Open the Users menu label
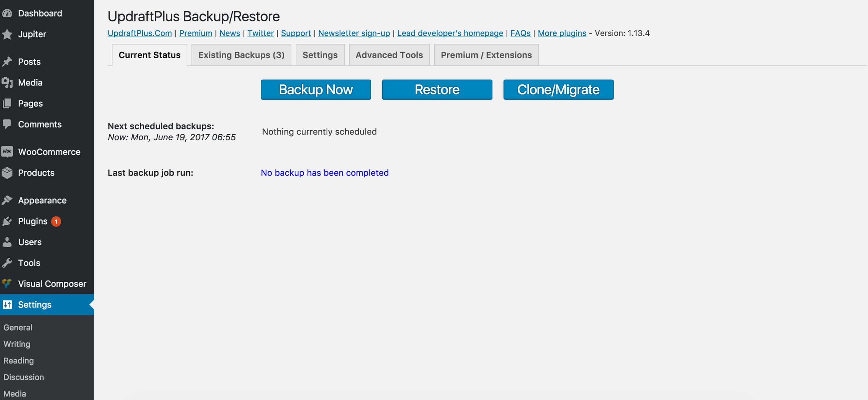868x400 pixels. (30, 242)
